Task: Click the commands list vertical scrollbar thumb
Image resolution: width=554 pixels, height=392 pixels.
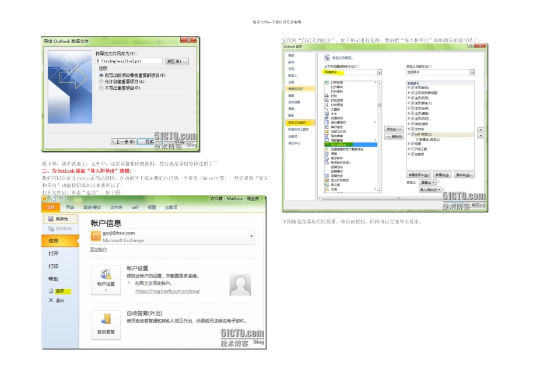Action: [x=380, y=105]
